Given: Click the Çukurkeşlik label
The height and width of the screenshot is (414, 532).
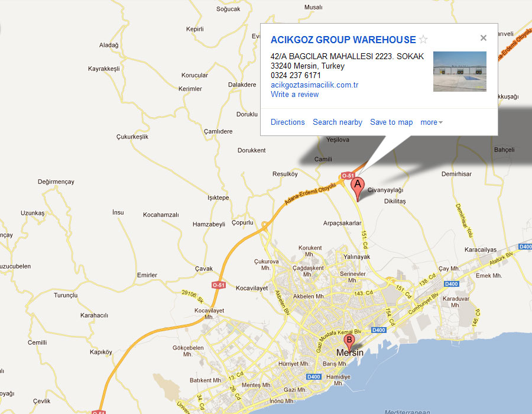Looking at the screenshot, I should pyautogui.click(x=132, y=137).
